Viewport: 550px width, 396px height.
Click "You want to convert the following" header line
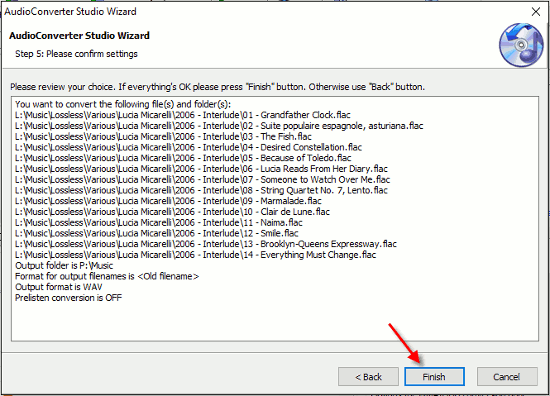[x=123, y=104]
